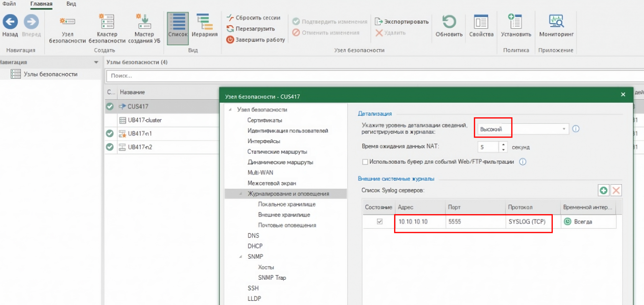Open DNS settings

[253, 236]
